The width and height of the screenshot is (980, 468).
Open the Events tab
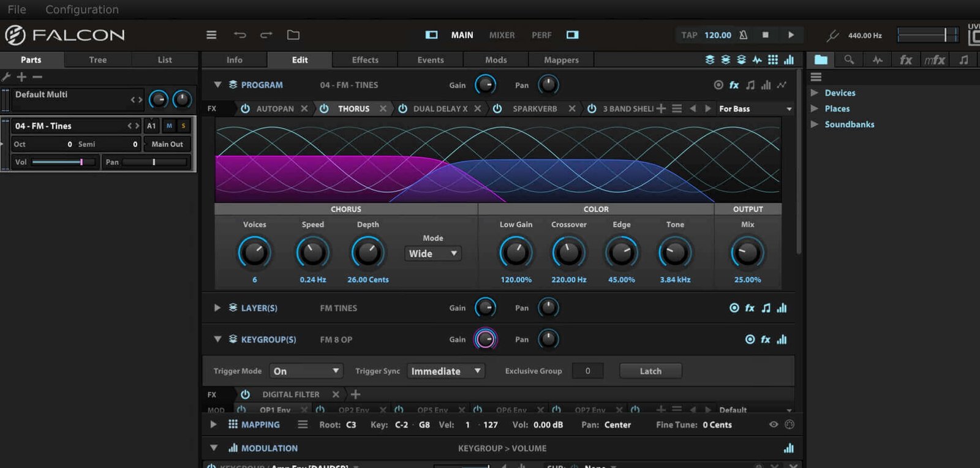pyautogui.click(x=431, y=59)
